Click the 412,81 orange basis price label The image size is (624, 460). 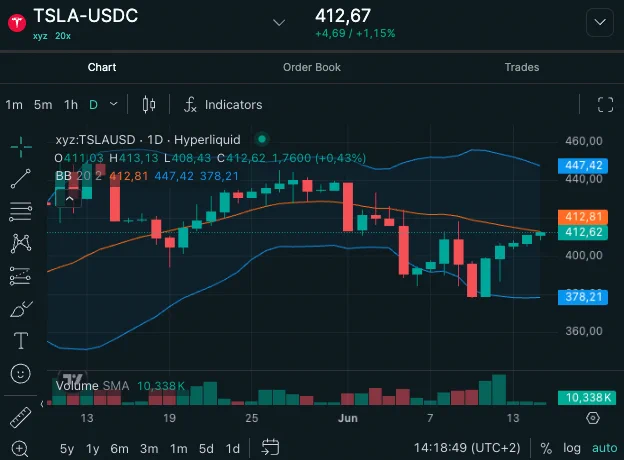point(583,217)
